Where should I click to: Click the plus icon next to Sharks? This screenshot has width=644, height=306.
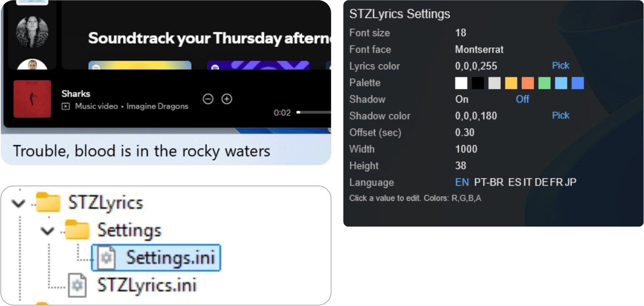click(227, 99)
